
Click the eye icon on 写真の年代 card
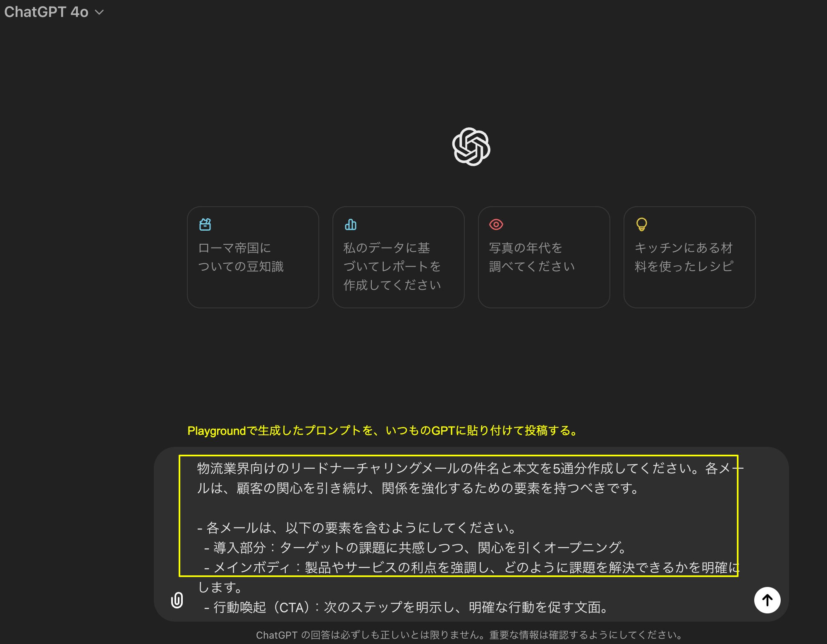tap(496, 224)
